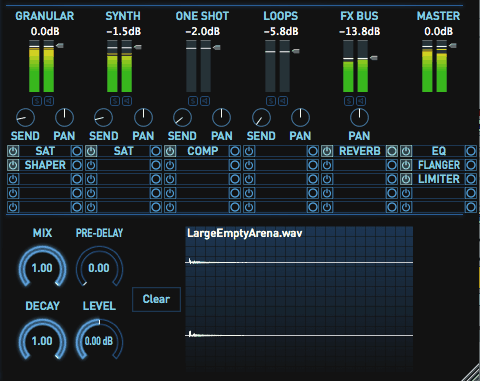Click the PRE-DELAY knob
The height and width of the screenshot is (381, 480).
99,268
